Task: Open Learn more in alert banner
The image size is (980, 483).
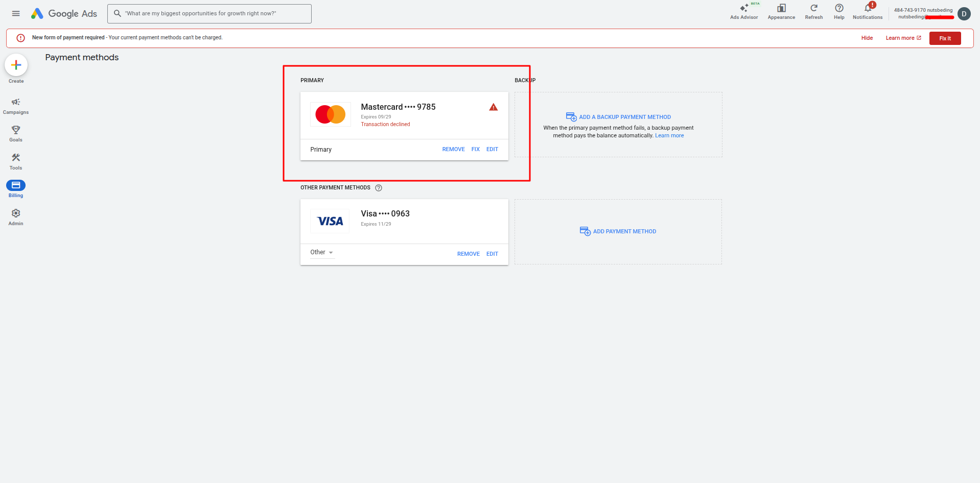Action: (903, 38)
